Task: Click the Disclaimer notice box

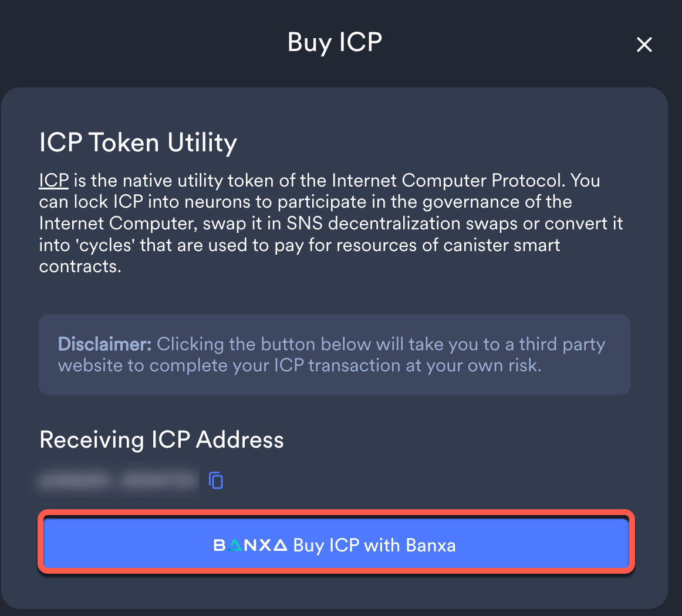Action: 334,354
